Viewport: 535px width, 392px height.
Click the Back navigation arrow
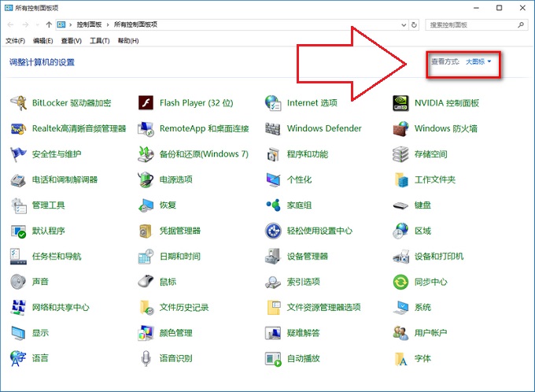click(10, 24)
